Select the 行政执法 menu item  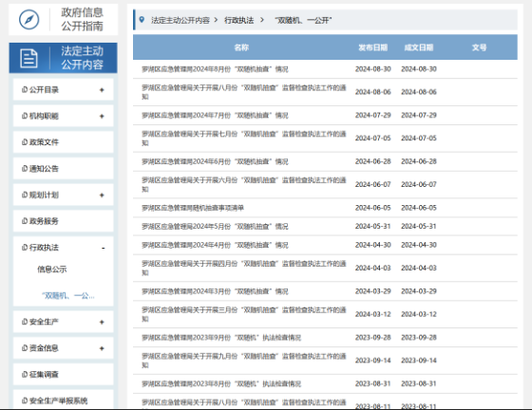click(63, 248)
